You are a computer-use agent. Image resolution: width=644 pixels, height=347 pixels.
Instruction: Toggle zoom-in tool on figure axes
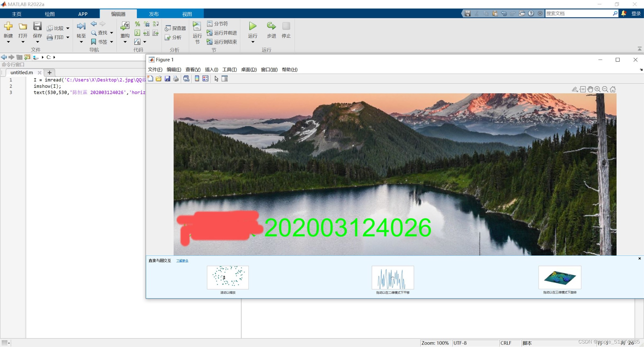(x=597, y=89)
